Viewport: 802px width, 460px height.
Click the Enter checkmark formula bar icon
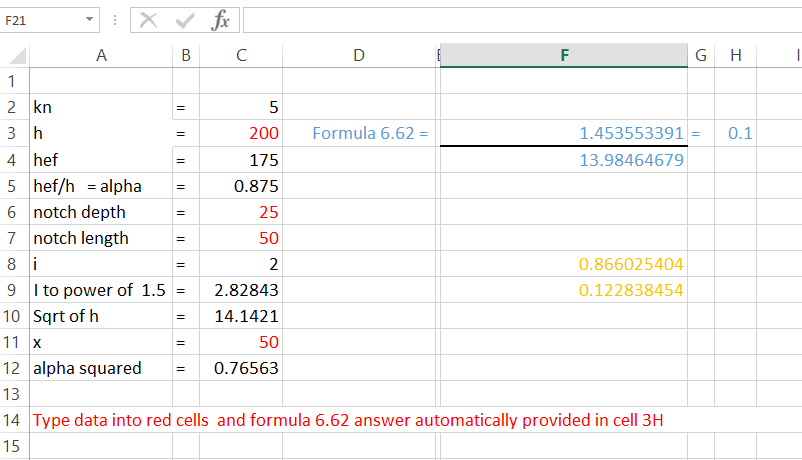click(184, 20)
